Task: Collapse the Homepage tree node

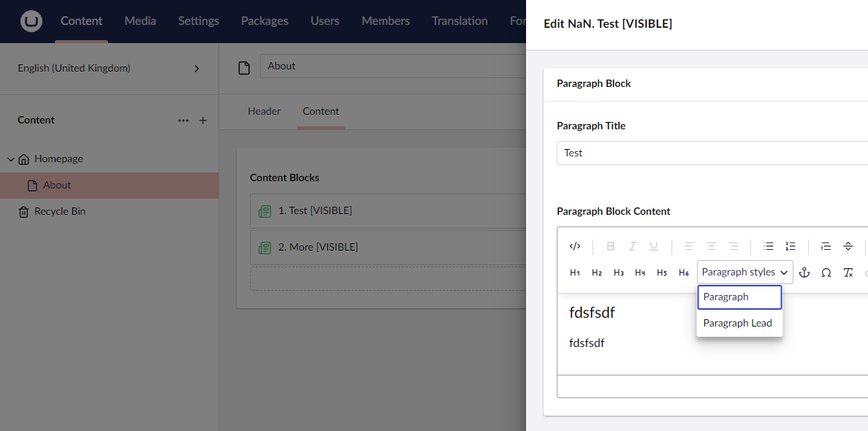Action: [10, 159]
